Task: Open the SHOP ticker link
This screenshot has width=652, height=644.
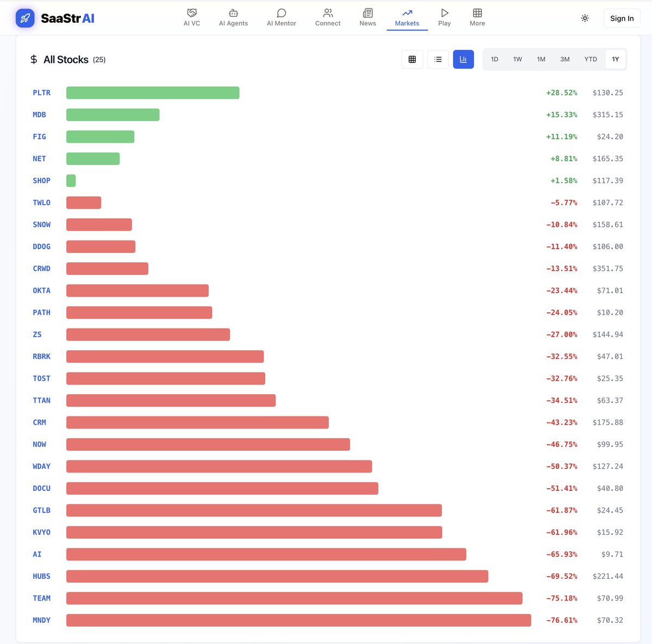Action: pyautogui.click(x=41, y=181)
